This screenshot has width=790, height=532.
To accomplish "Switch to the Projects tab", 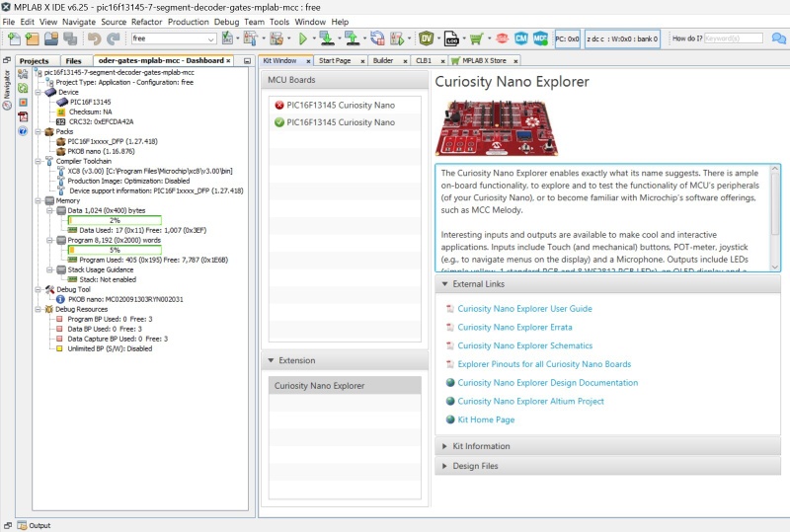I will (x=34, y=60).
